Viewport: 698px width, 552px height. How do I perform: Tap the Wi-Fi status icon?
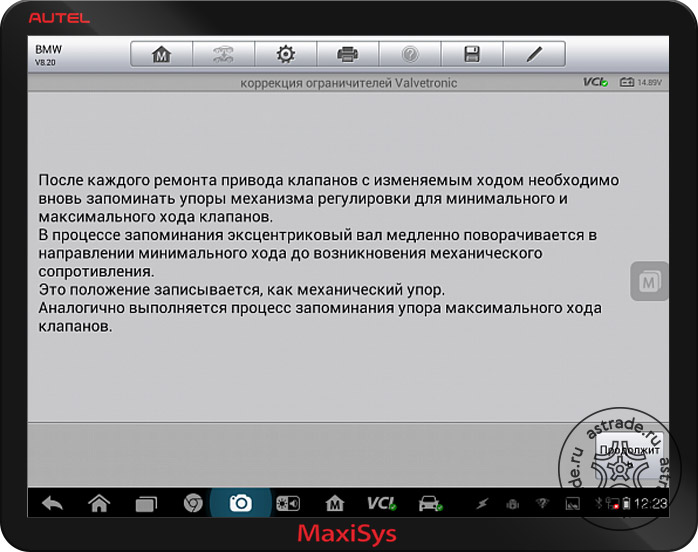[x=542, y=503]
